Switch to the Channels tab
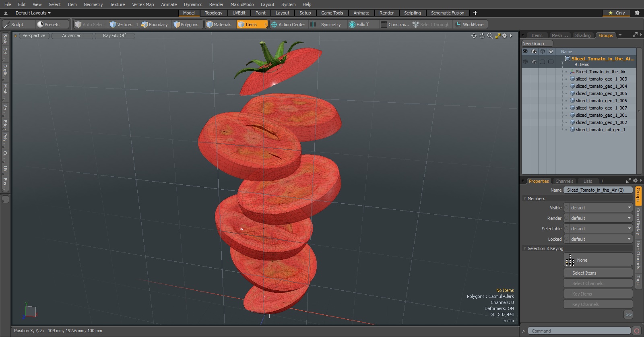The width and height of the screenshot is (644, 337). point(564,181)
